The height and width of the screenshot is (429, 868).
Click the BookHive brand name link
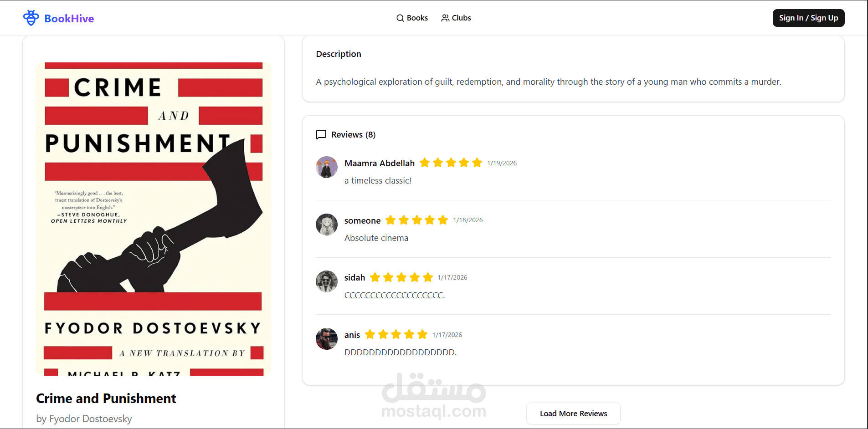(69, 19)
